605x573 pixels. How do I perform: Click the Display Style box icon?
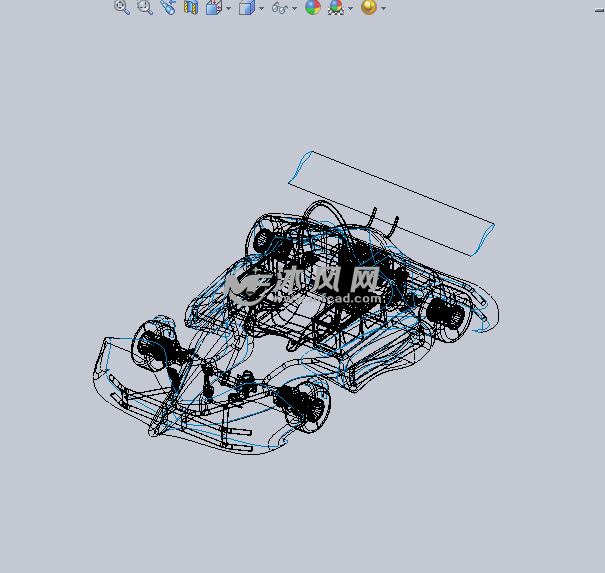click(247, 8)
